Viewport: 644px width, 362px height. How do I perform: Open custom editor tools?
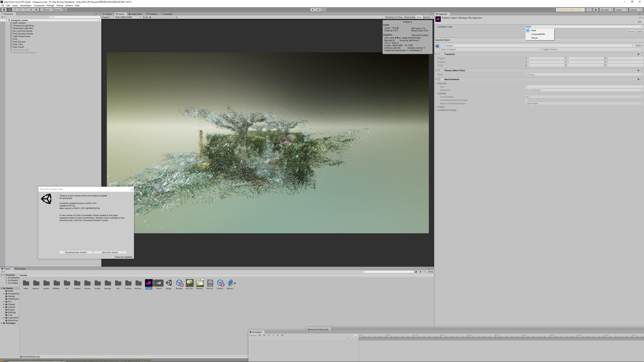pyautogui.click(x=36, y=10)
